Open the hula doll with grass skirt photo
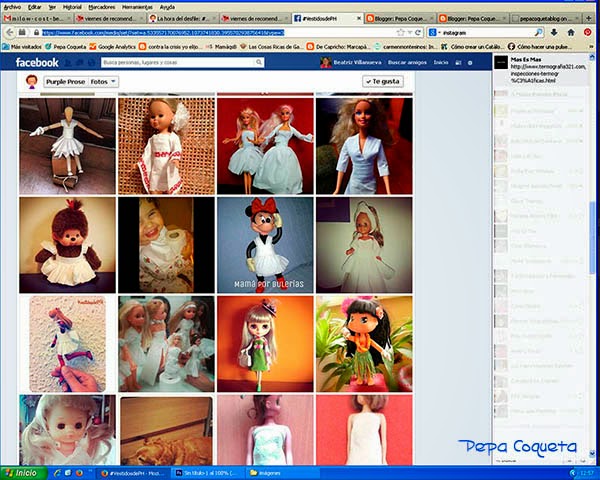This screenshot has height=480, width=600. 364,344
